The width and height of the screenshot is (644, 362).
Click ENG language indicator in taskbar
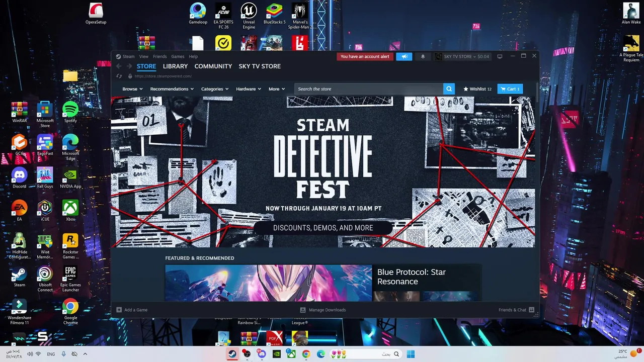coord(51,354)
